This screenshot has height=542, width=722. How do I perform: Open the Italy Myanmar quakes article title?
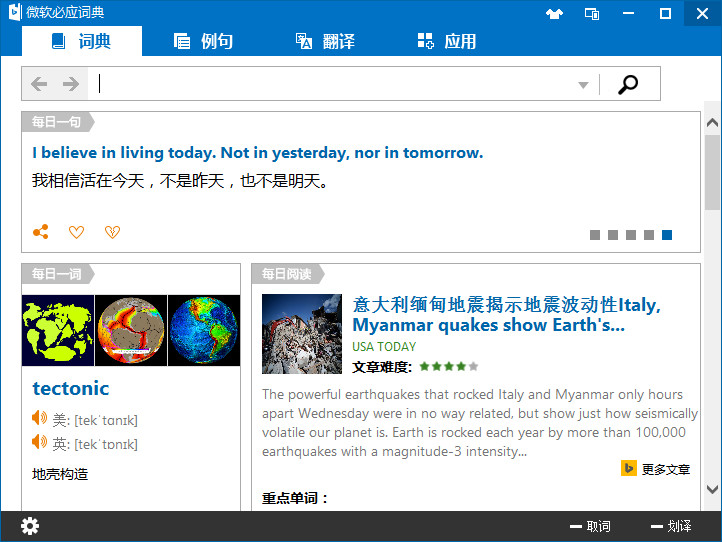(x=507, y=315)
